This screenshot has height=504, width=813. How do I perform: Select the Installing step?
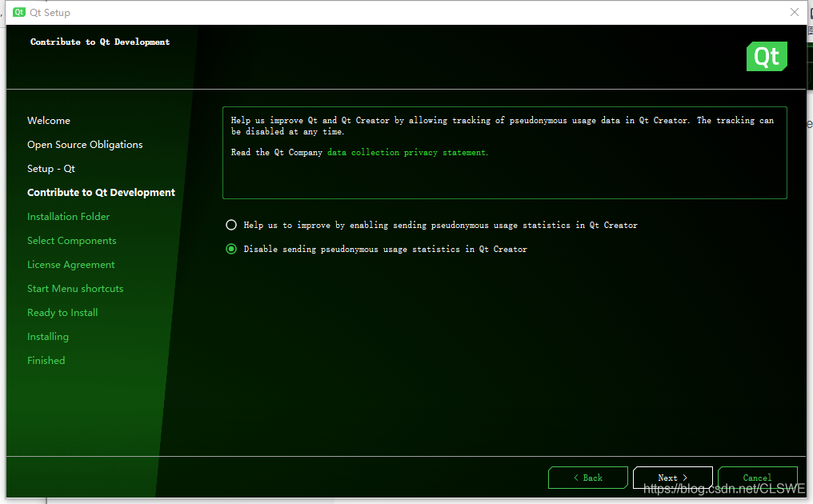[x=48, y=337]
